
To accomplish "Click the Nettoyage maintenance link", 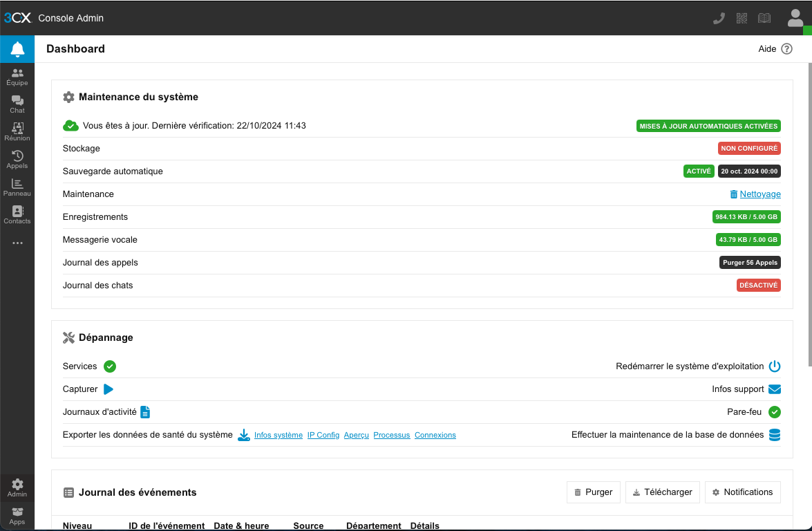I will (760, 194).
